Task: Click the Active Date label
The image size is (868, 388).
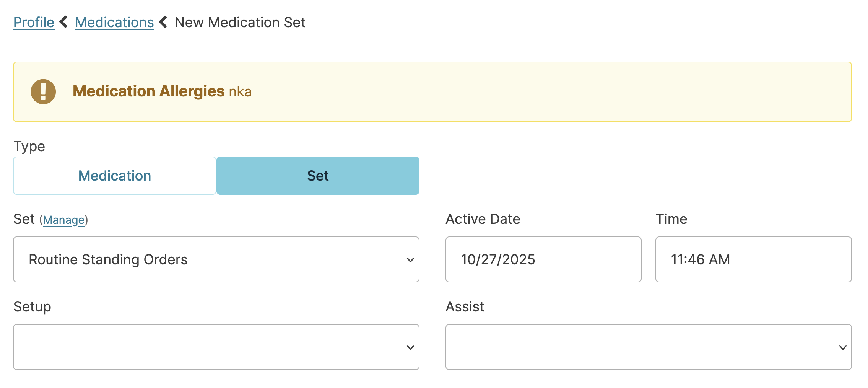Action: click(x=483, y=219)
